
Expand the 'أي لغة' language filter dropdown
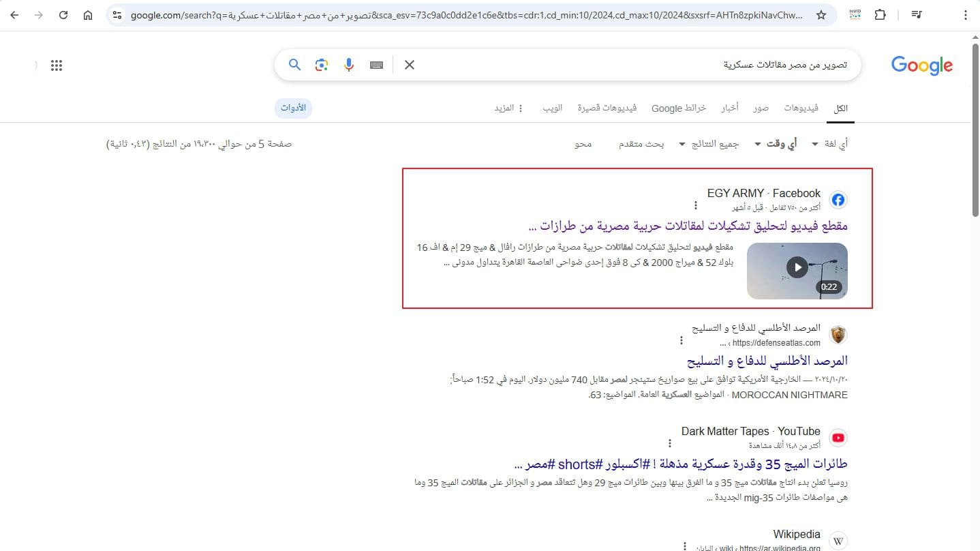pyautogui.click(x=829, y=144)
